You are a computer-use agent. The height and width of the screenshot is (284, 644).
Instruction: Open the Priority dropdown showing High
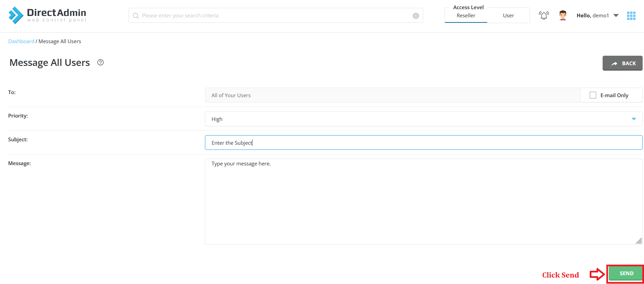click(x=423, y=119)
